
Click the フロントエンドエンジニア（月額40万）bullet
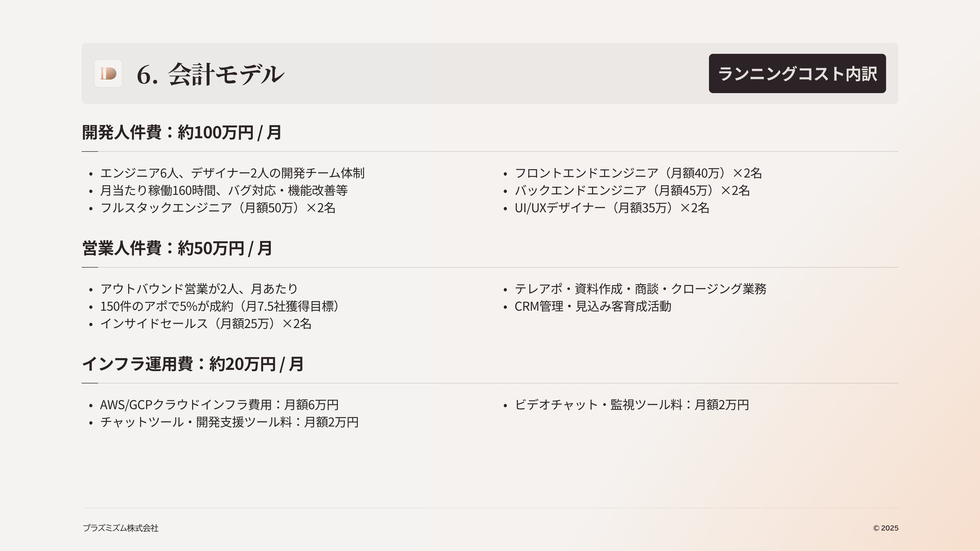click(x=638, y=173)
